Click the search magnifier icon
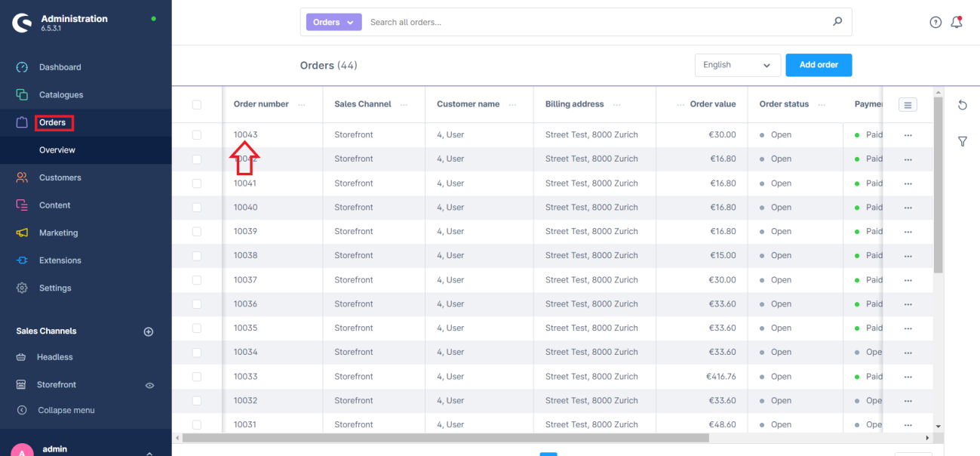This screenshot has height=456, width=980. [x=837, y=22]
